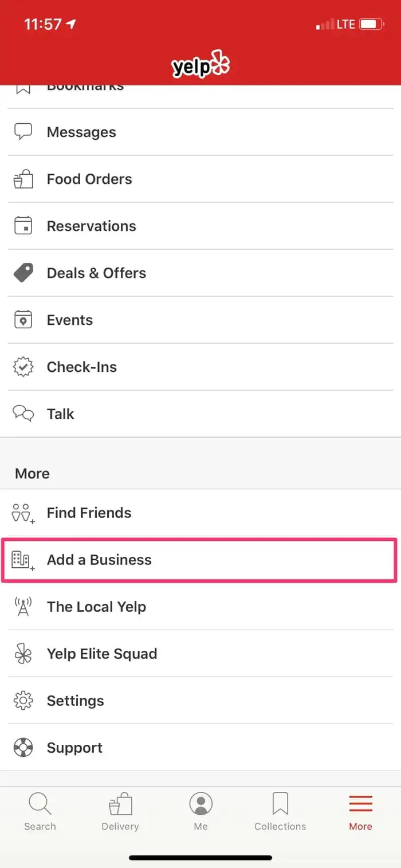Open Settings via the gear icon
Image resolution: width=401 pixels, height=868 pixels.
[23, 701]
